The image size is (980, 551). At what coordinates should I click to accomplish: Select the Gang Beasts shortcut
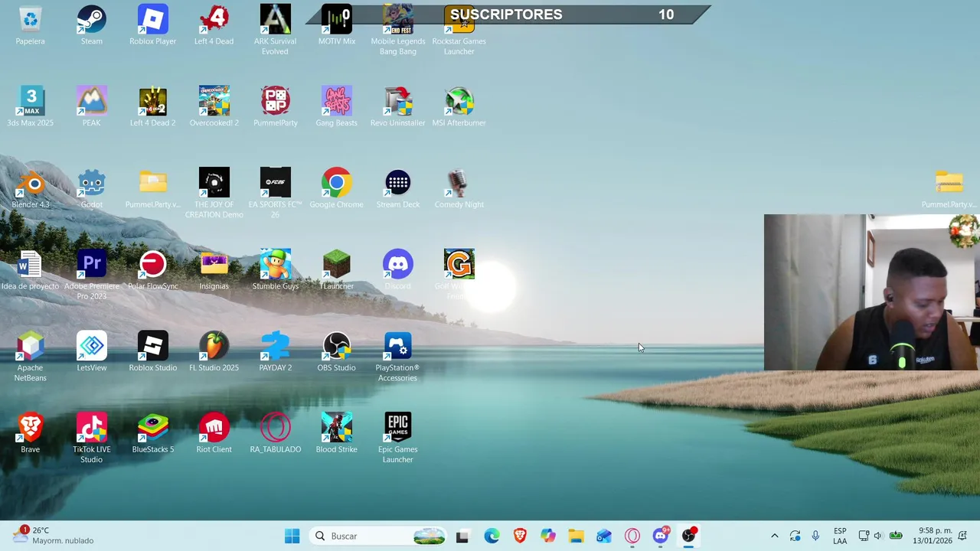[x=336, y=106]
